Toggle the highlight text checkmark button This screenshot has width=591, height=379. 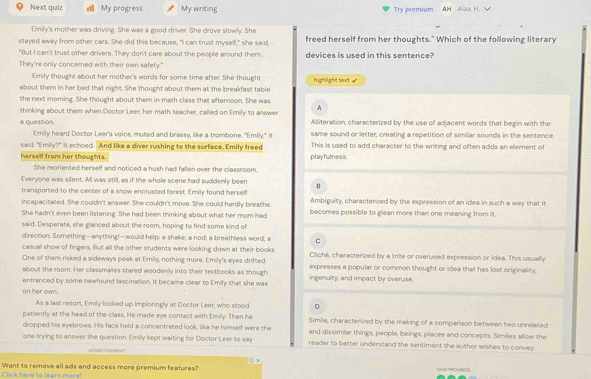tap(335, 80)
